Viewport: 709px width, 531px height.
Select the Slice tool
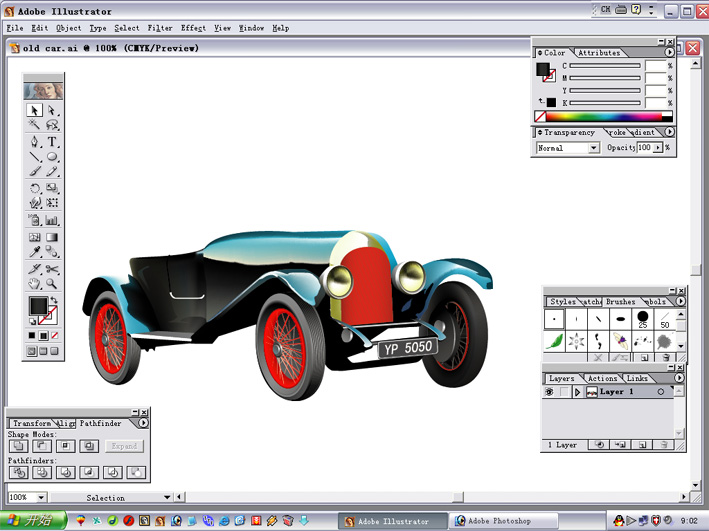tap(34, 269)
